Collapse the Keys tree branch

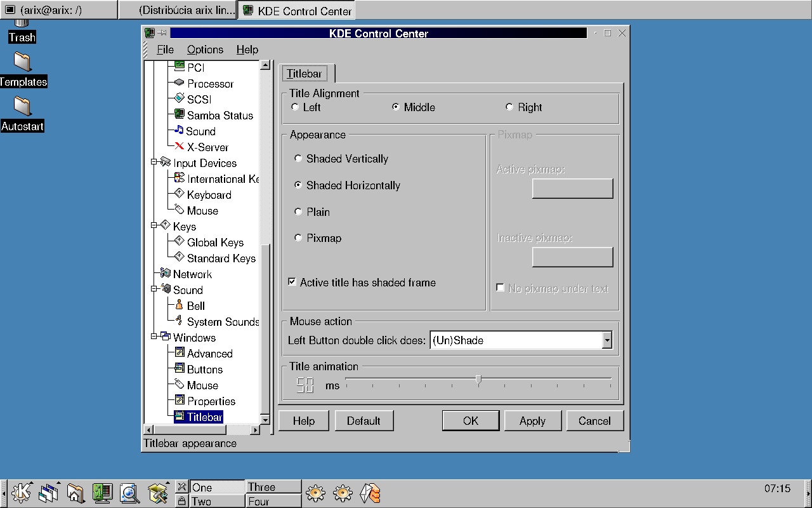click(154, 226)
